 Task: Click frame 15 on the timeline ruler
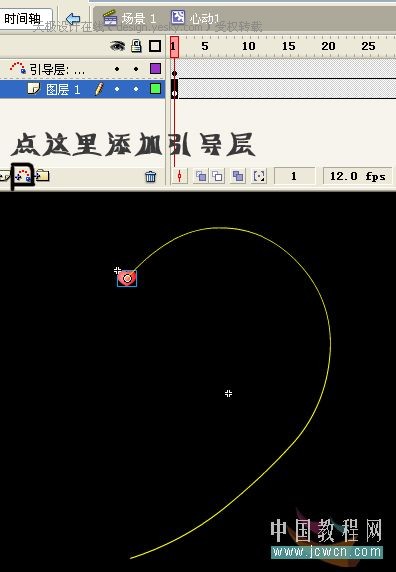click(288, 46)
